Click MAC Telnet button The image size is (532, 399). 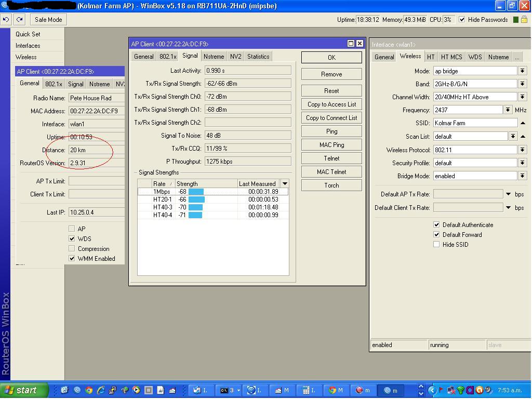tap(331, 172)
